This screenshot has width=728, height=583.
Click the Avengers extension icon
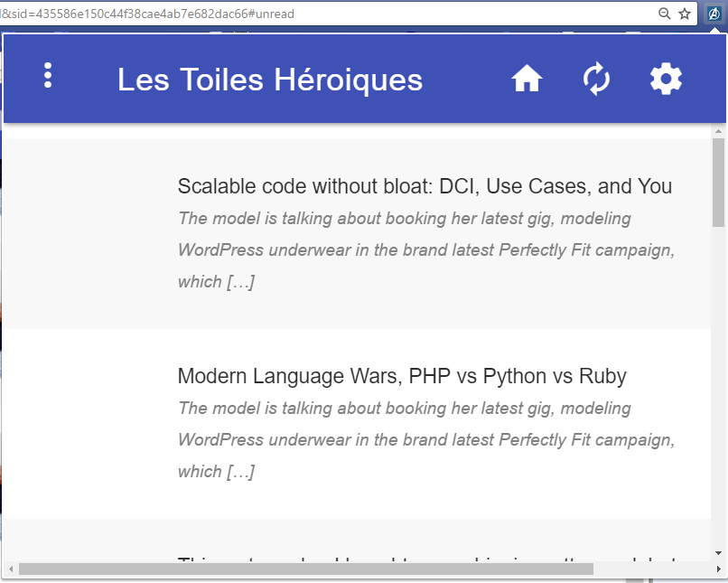pos(714,14)
